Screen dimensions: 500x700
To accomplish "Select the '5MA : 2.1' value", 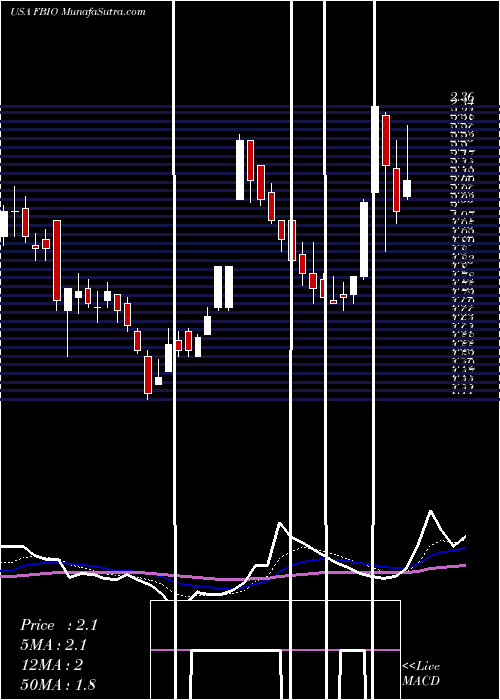I will (x=54, y=645).
